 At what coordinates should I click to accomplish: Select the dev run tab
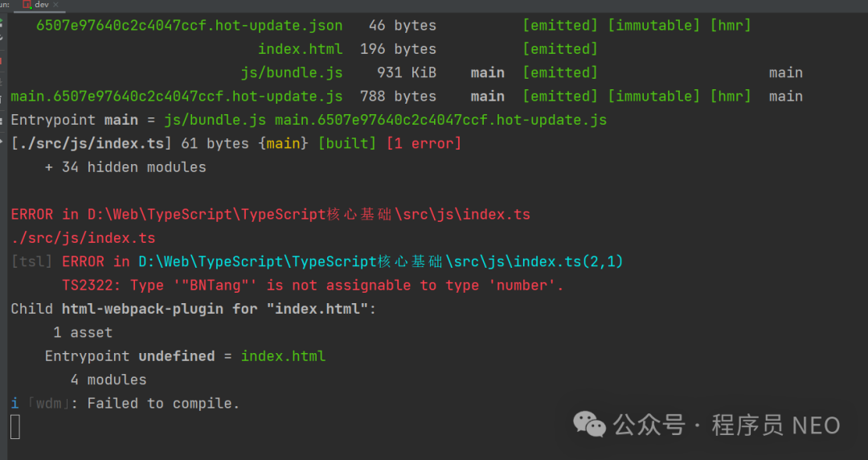(x=40, y=5)
